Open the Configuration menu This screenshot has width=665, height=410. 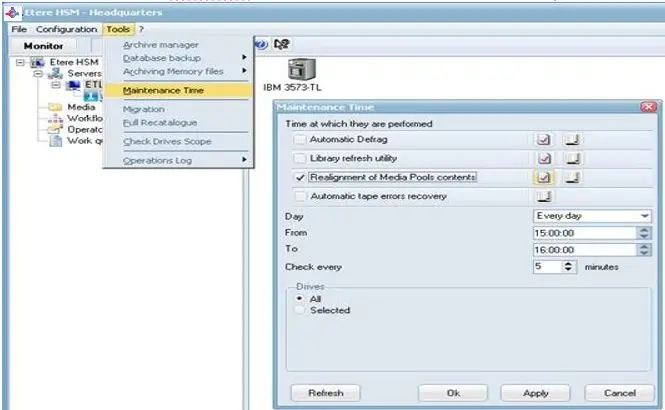[66, 29]
